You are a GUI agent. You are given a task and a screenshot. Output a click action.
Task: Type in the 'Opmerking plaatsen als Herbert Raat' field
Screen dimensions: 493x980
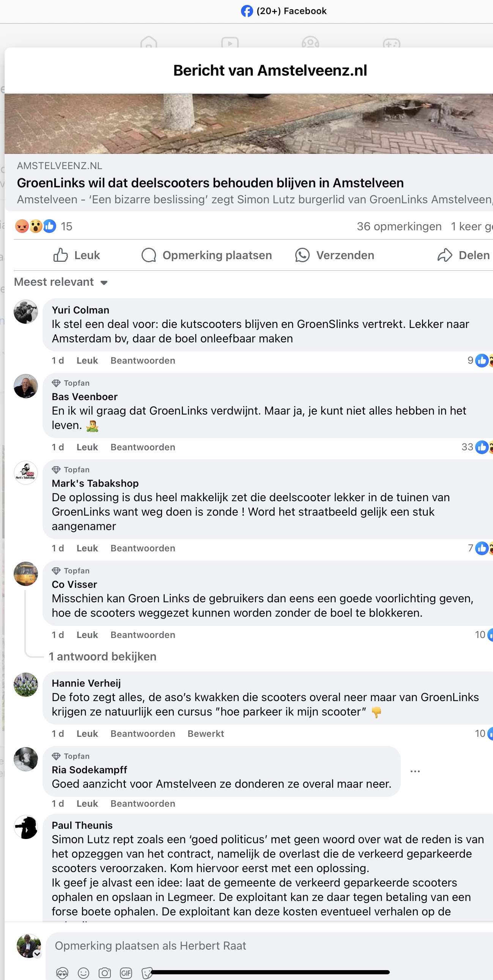[x=228, y=946]
